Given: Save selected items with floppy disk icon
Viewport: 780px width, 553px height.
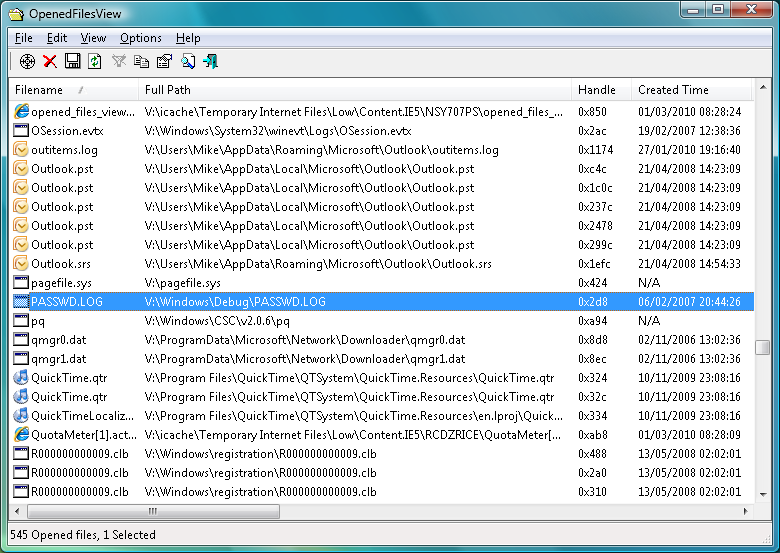Looking at the screenshot, I should (72, 62).
